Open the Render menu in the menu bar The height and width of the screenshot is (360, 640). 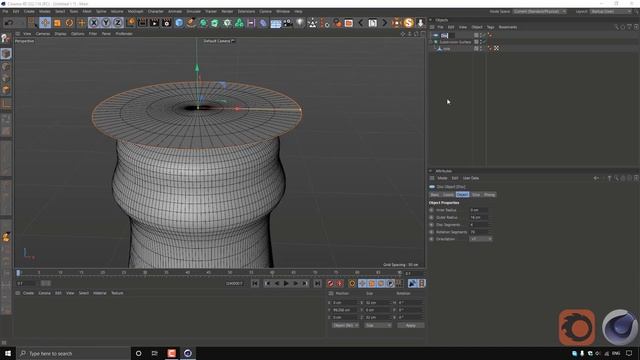click(227, 11)
